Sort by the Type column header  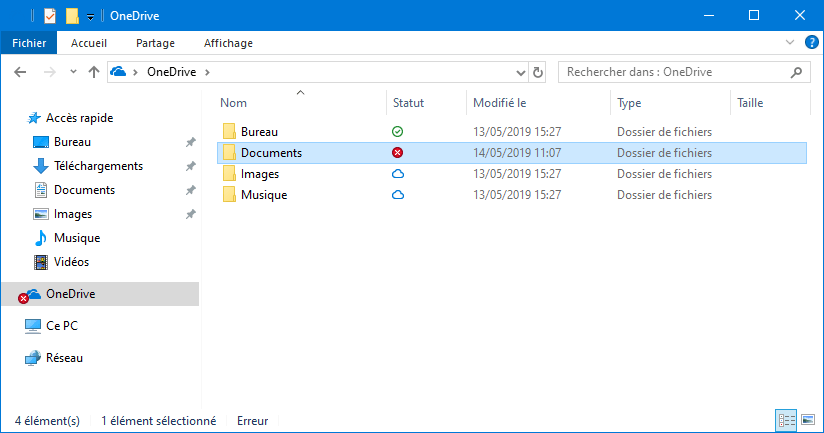pyautogui.click(x=629, y=103)
